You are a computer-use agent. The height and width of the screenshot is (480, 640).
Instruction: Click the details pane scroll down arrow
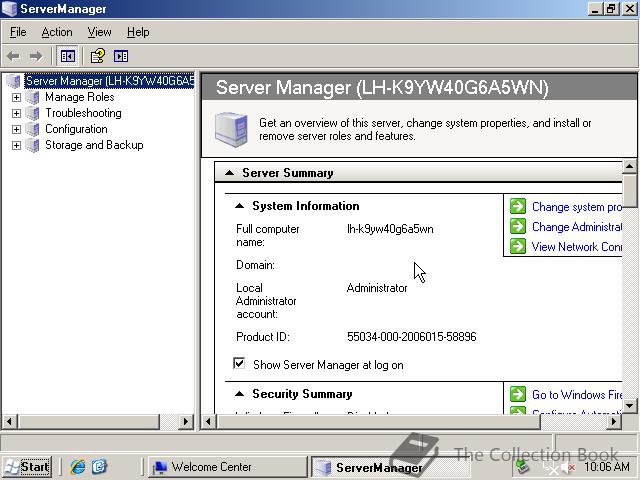629,406
